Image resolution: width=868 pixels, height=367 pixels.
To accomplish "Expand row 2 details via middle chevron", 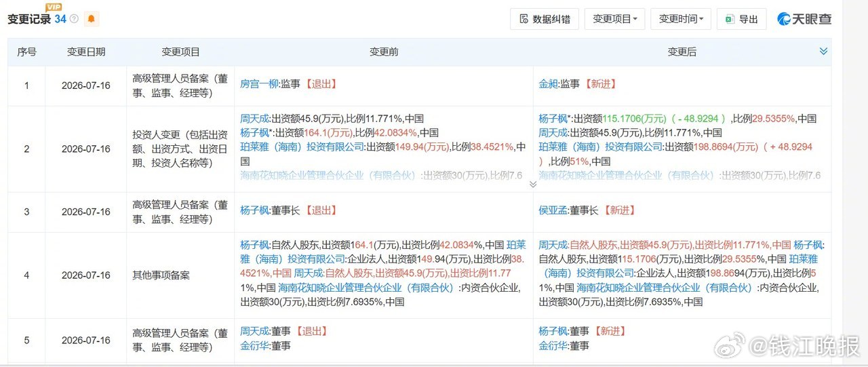I will 533,184.
